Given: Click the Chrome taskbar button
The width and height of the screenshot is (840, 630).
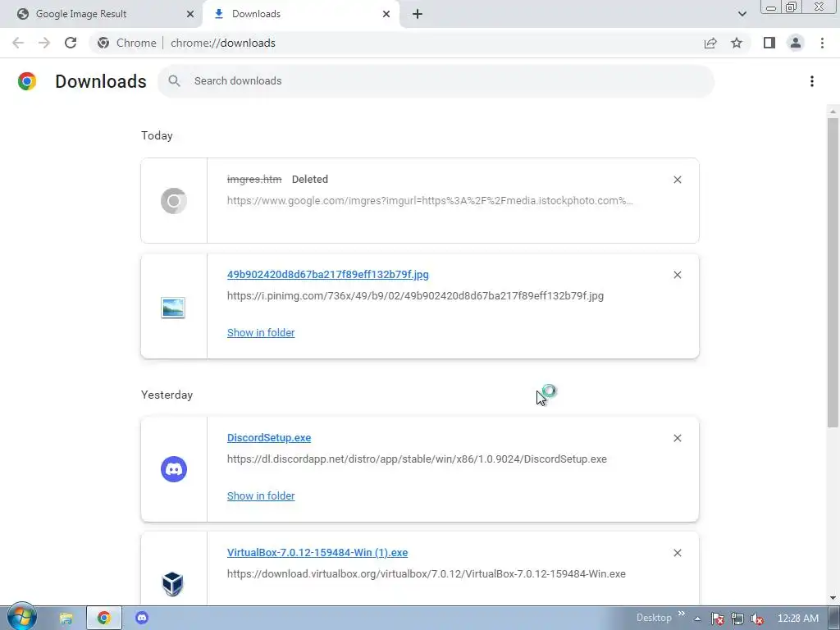Looking at the screenshot, I should 104,619.
